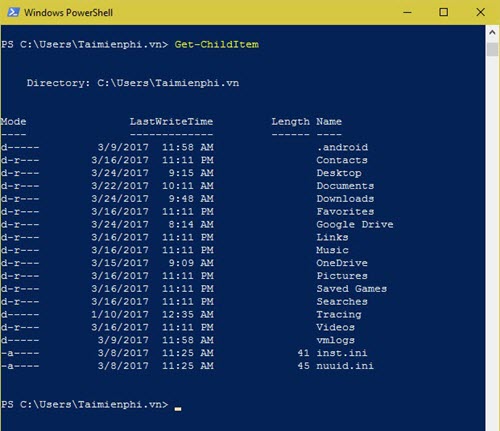The width and height of the screenshot is (500, 431).
Task: Click the 1/10/2017 date of Tracing
Action: pyautogui.click(x=120, y=314)
